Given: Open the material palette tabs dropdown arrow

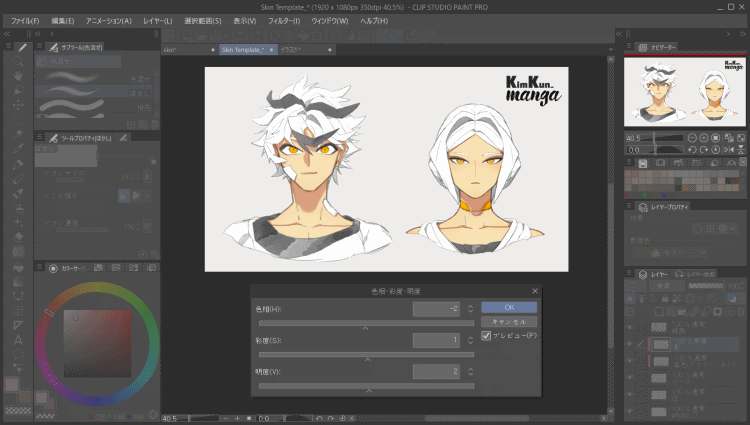Looking at the screenshot, I should (x=743, y=163).
